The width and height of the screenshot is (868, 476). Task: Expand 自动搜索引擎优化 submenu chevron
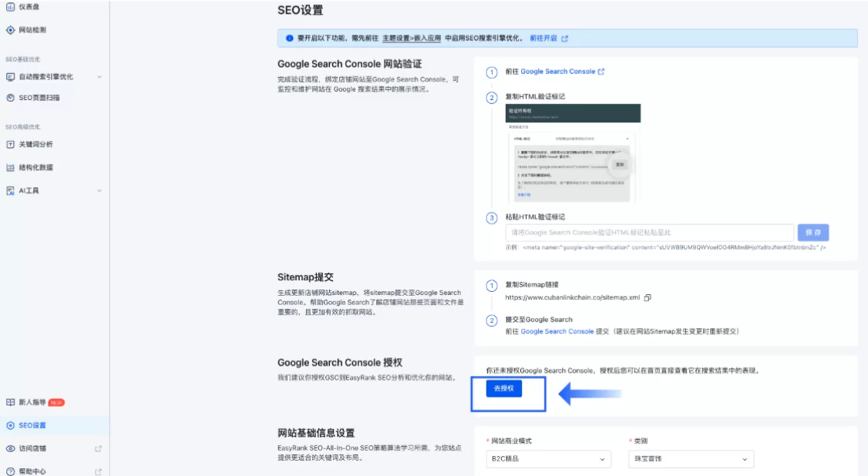pos(99,77)
